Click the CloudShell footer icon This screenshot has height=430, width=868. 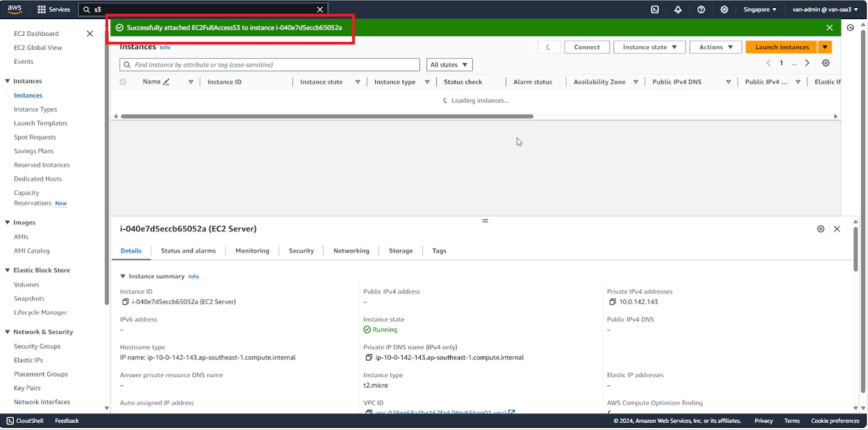click(10, 421)
